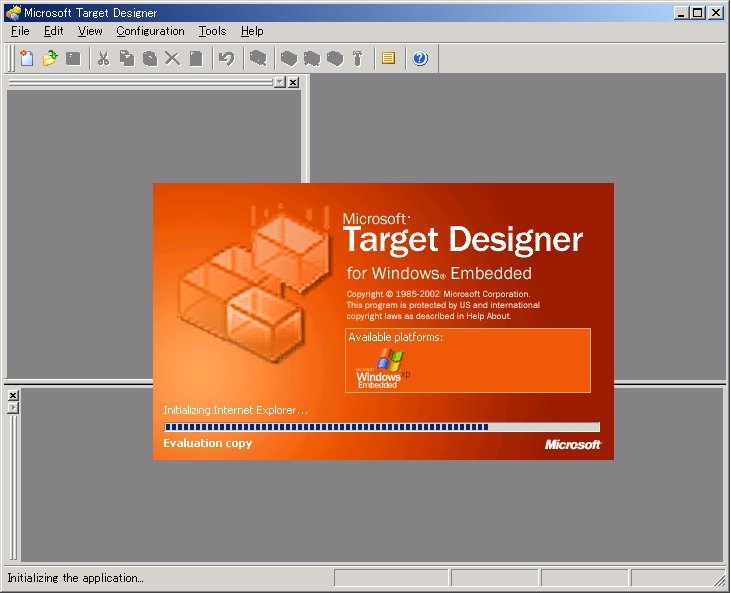The width and height of the screenshot is (731, 593).
Task: Minimize the Target Designer window
Action: (x=682, y=13)
